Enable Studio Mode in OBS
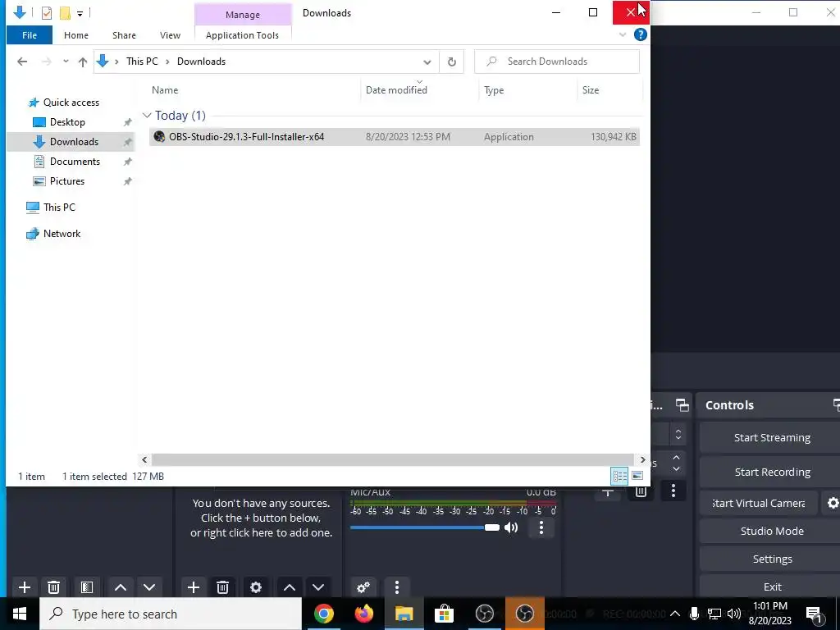840x630 pixels. click(x=771, y=531)
